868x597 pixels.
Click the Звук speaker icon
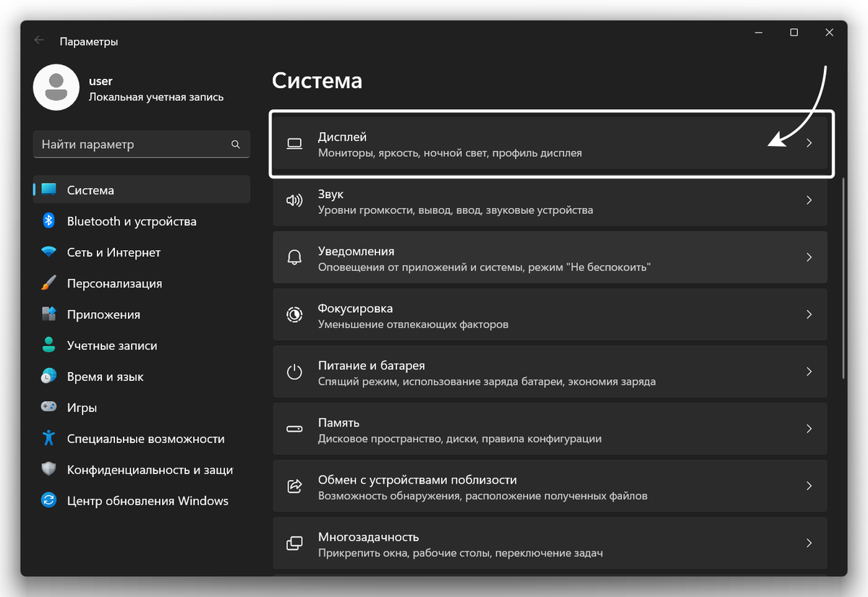(x=294, y=200)
